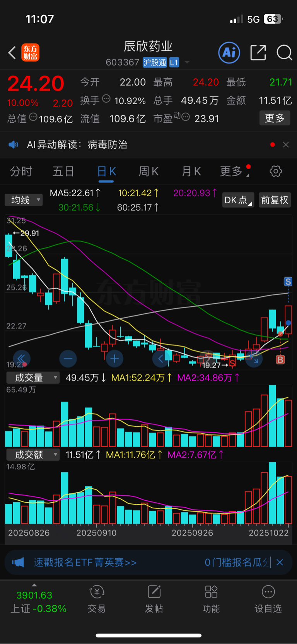Tap the latest red volume bar
Viewport: 297px width, 644px height.
[288, 423]
